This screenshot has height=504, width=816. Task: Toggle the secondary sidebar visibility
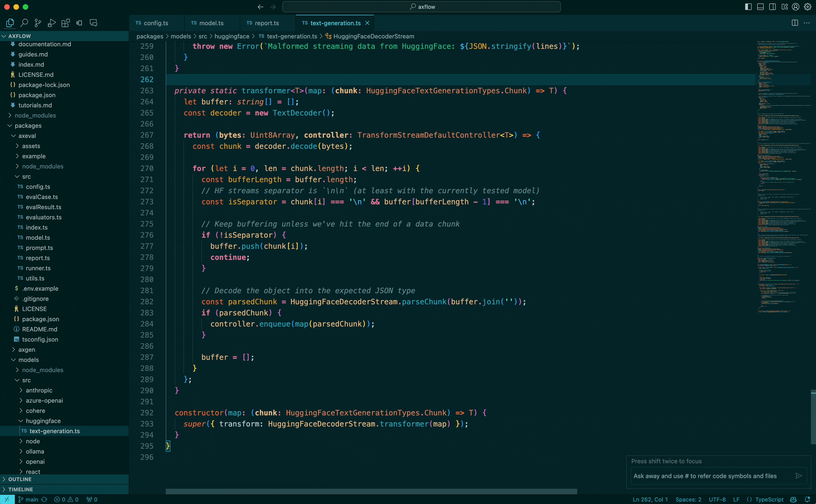tap(772, 7)
